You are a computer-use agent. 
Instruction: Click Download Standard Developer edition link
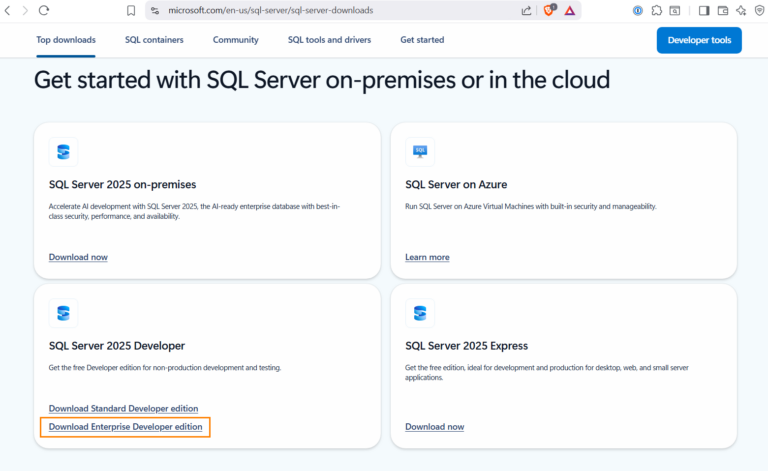point(123,408)
